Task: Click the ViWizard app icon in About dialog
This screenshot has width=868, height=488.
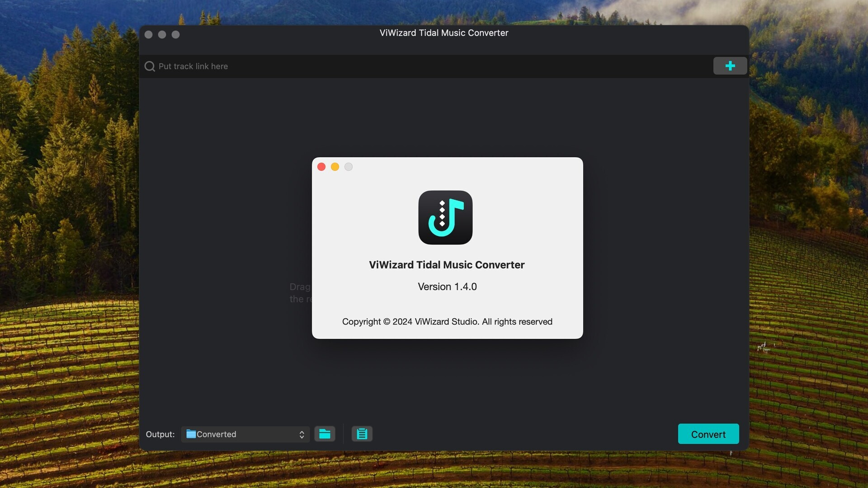Action: [x=445, y=218]
